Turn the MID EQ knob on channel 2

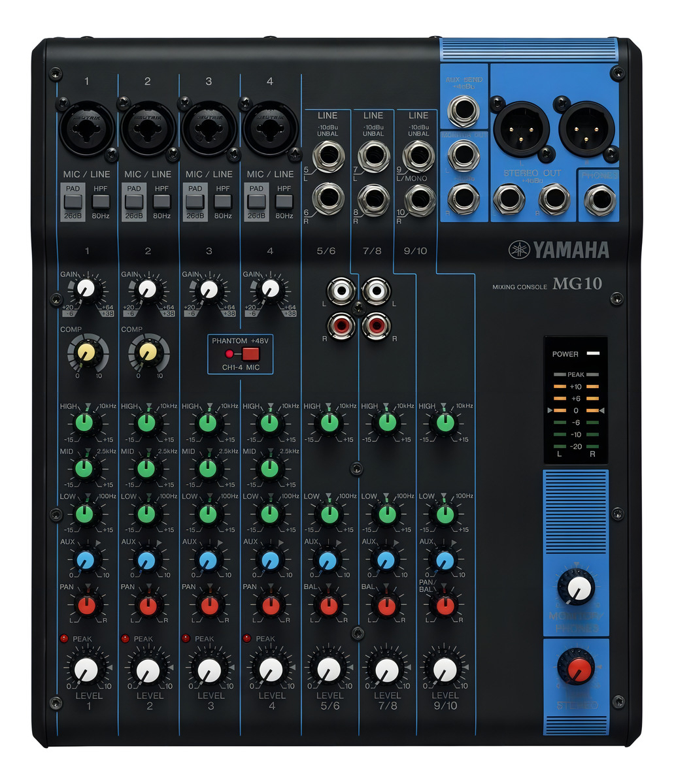147,470
